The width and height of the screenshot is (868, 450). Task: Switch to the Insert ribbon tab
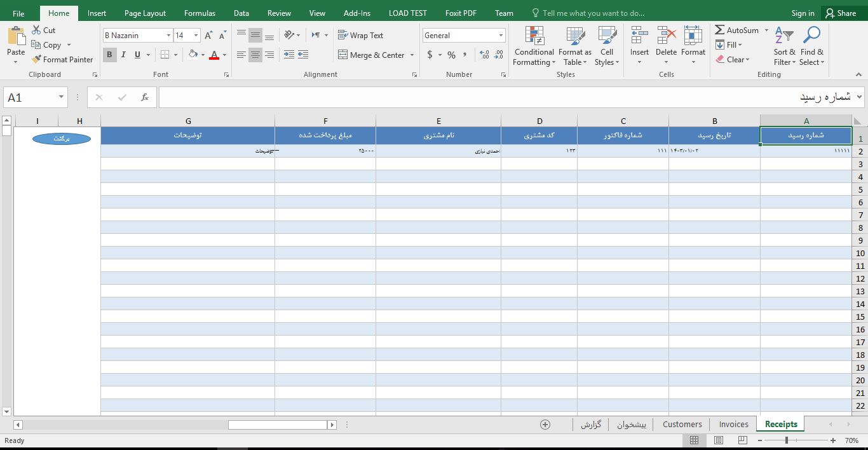97,13
